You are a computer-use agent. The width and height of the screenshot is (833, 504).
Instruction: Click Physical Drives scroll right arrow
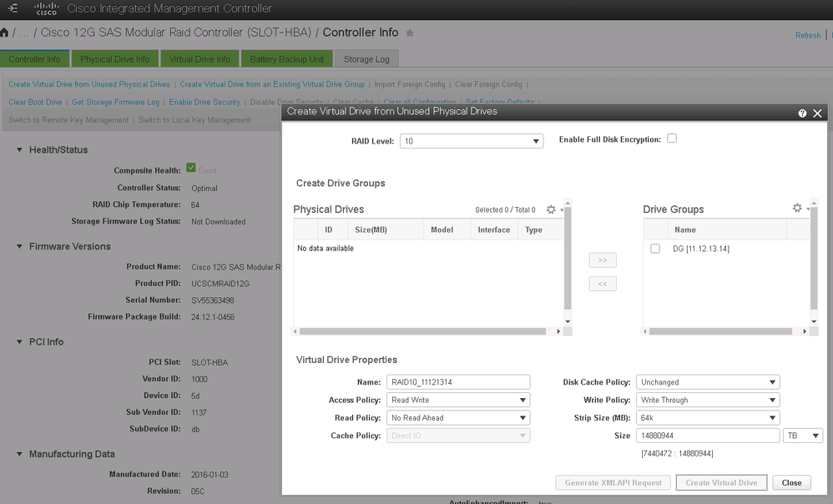[558, 331]
